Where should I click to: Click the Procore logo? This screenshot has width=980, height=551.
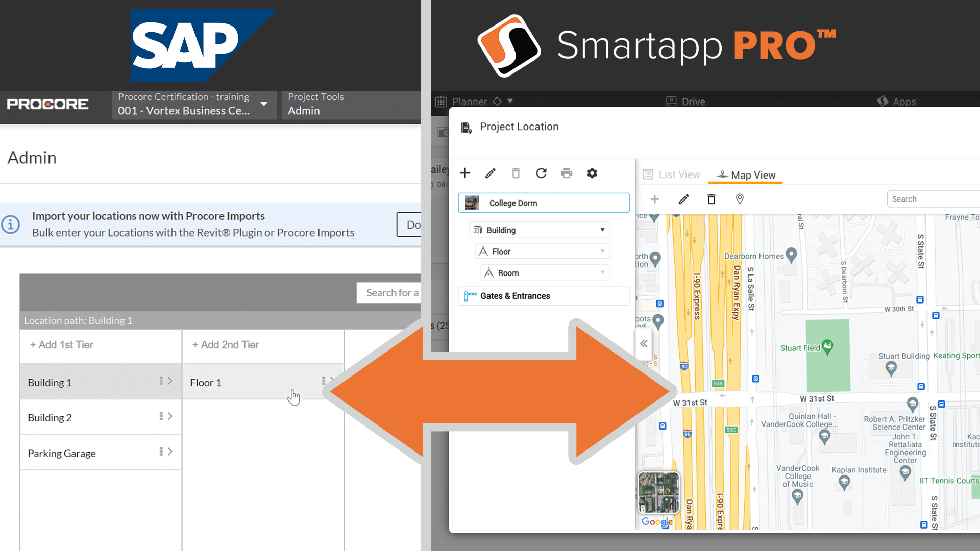(x=47, y=104)
